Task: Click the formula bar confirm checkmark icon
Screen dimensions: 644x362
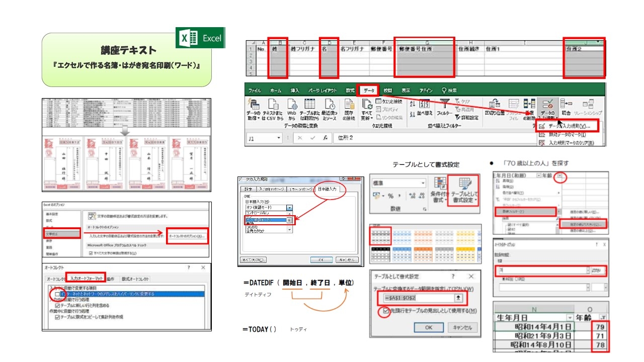Action: pyautogui.click(x=312, y=138)
